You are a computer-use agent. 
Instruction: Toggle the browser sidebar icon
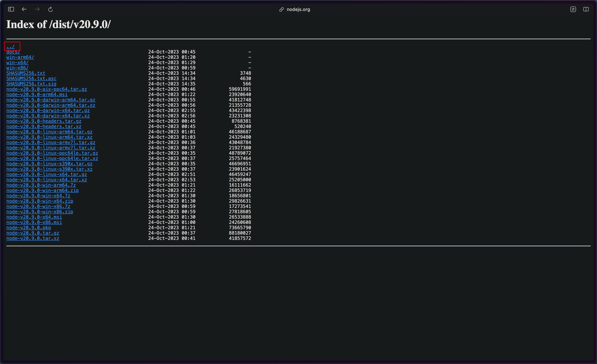pyautogui.click(x=11, y=9)
